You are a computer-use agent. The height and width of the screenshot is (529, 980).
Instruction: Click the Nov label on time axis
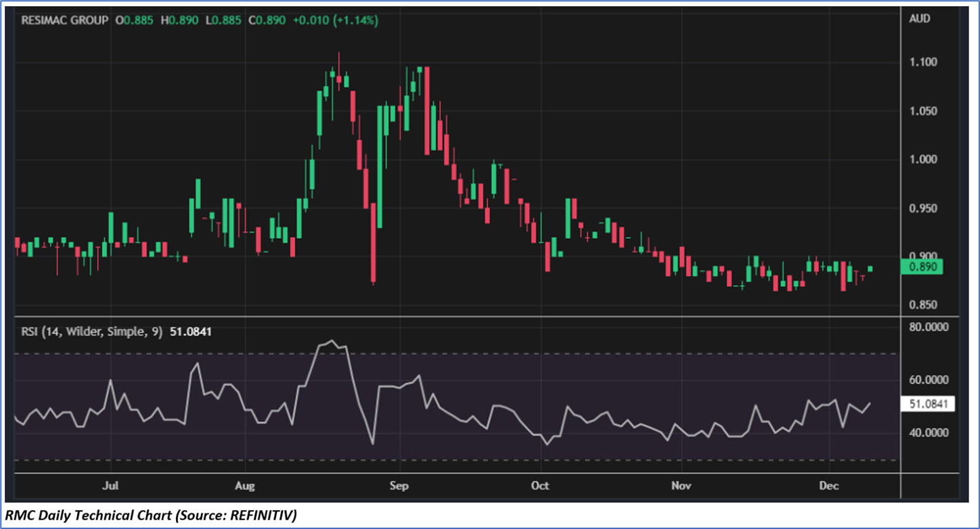(682, 486)
